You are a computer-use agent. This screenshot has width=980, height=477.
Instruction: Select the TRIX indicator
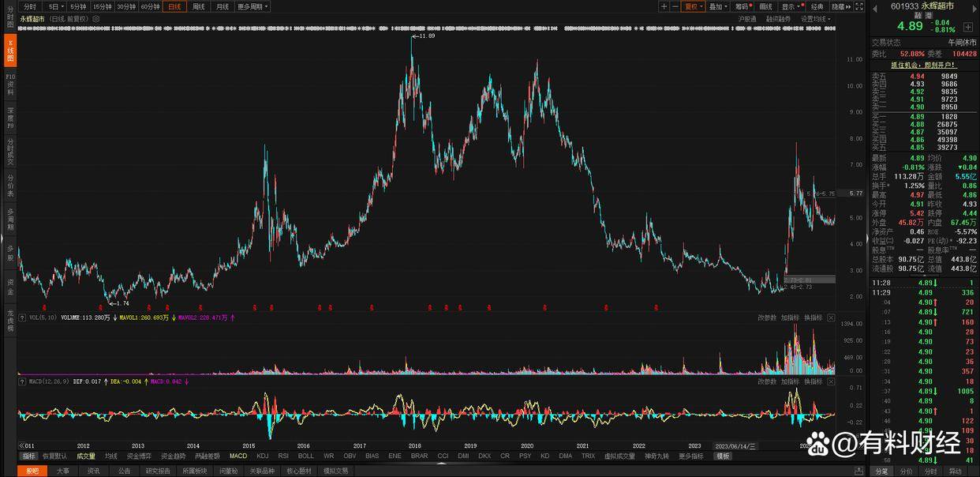(588, 456)
